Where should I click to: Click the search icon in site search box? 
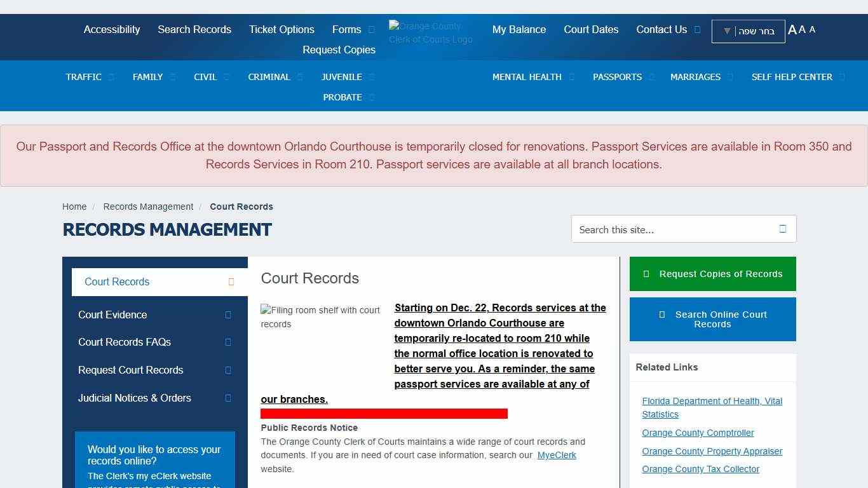pyautogui.click(x=782, y=229)
